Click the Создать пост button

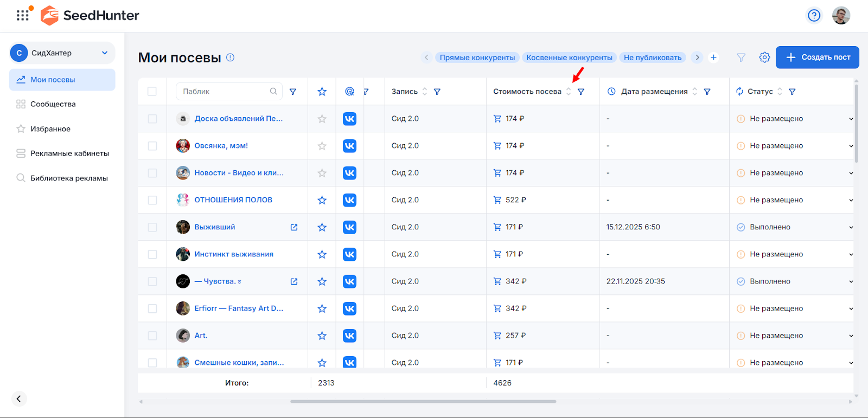pos(817,57)
